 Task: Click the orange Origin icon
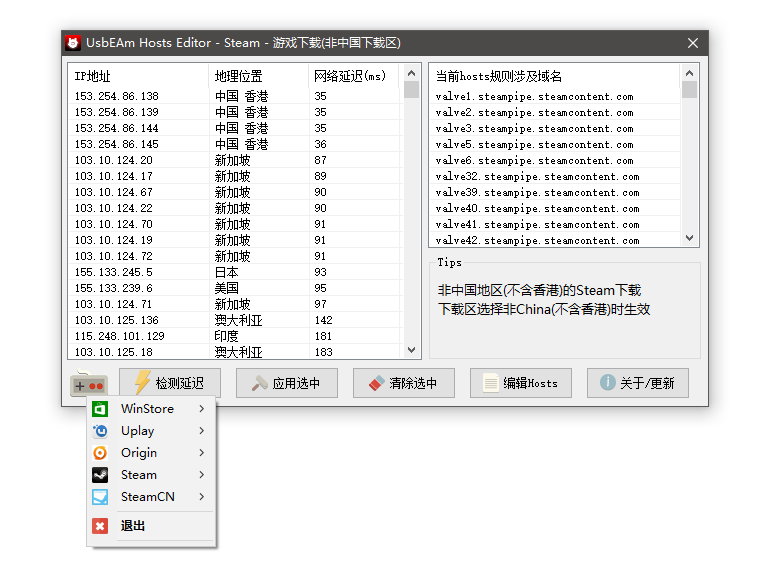coord(100,453)
